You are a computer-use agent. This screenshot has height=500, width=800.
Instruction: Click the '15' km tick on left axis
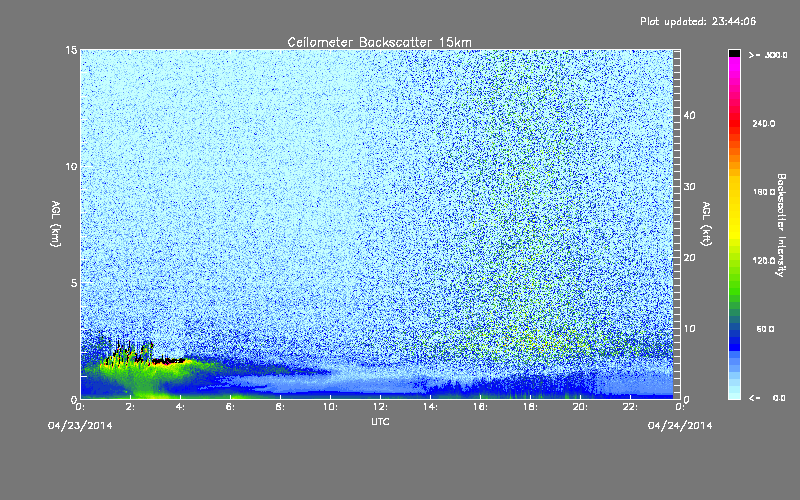(71, 50)
